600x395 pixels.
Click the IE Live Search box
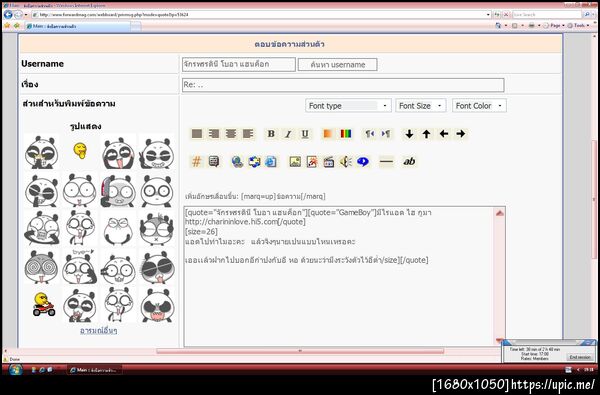tap(547, 15)
